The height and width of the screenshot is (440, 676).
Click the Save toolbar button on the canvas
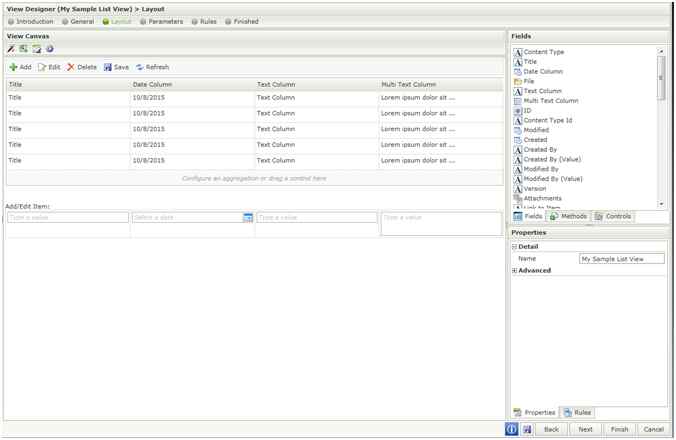tap(116, 67)
